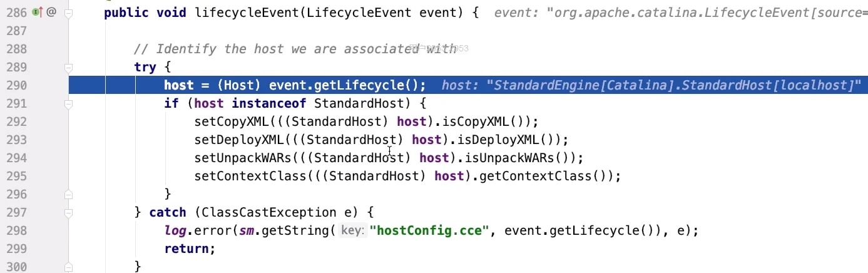
Task: Click the LifecycleEvent parameter type
Action: pos(355,13)
